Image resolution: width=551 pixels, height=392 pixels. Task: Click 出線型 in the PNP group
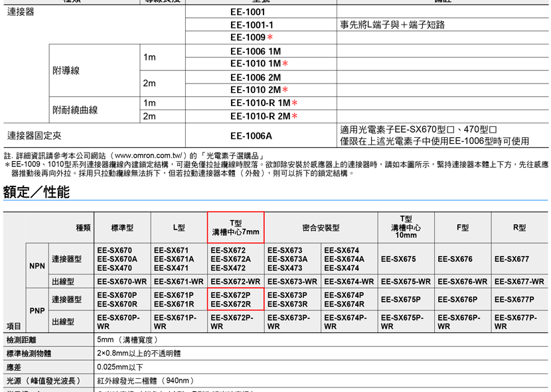pos(63,322)
